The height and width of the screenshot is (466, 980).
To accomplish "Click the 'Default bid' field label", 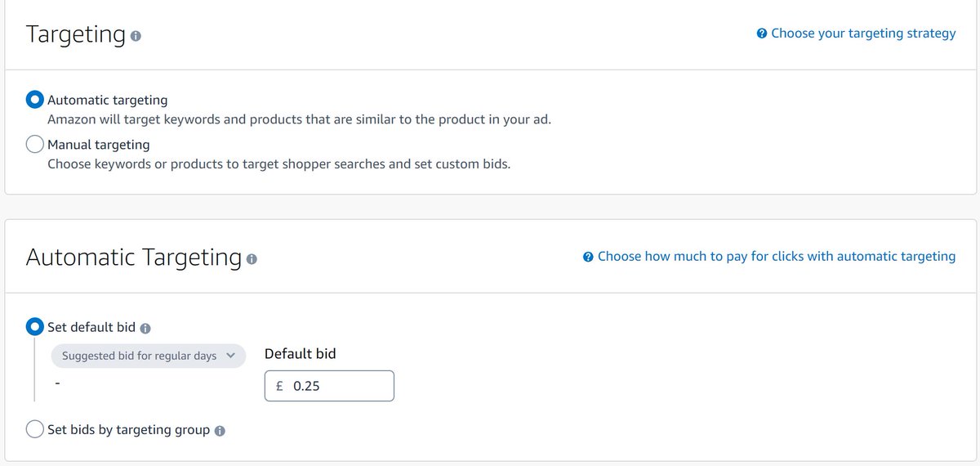I will pyautogui.click(x=300, y=354).
